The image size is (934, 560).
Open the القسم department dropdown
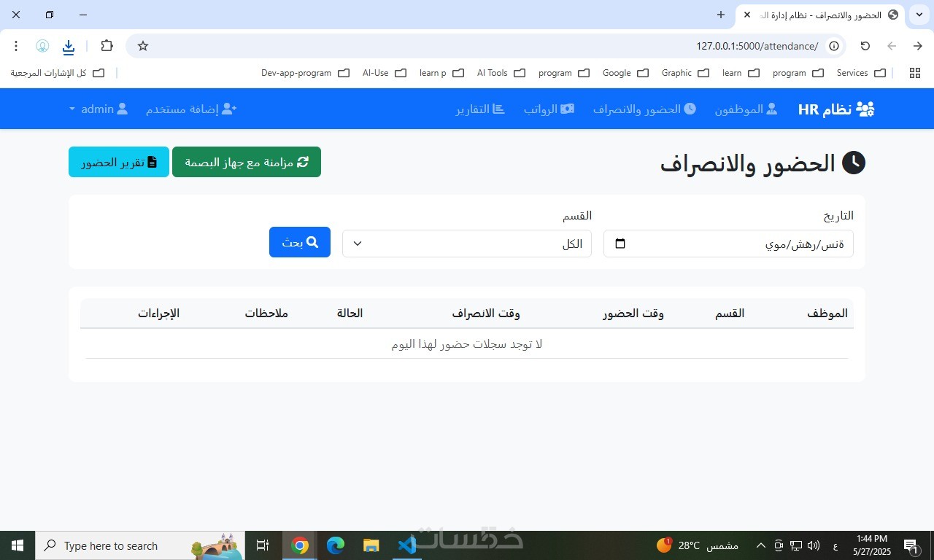pos(467,244)
